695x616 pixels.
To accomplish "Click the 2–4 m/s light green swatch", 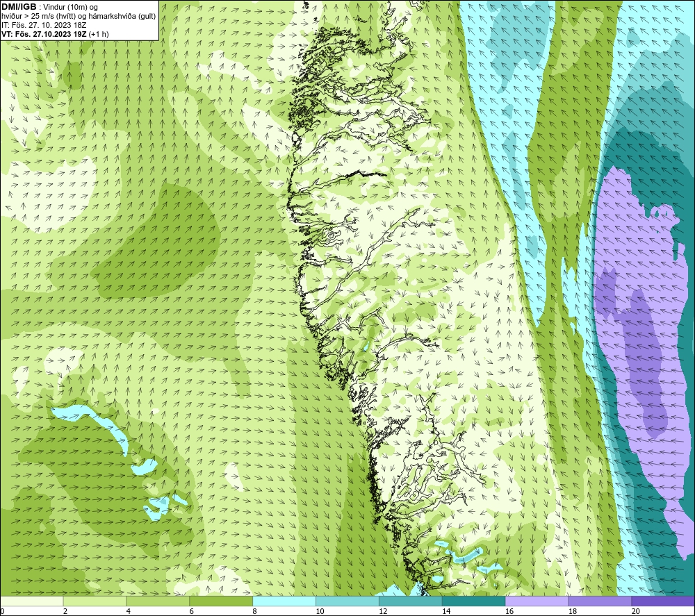I will pos(95,601).
